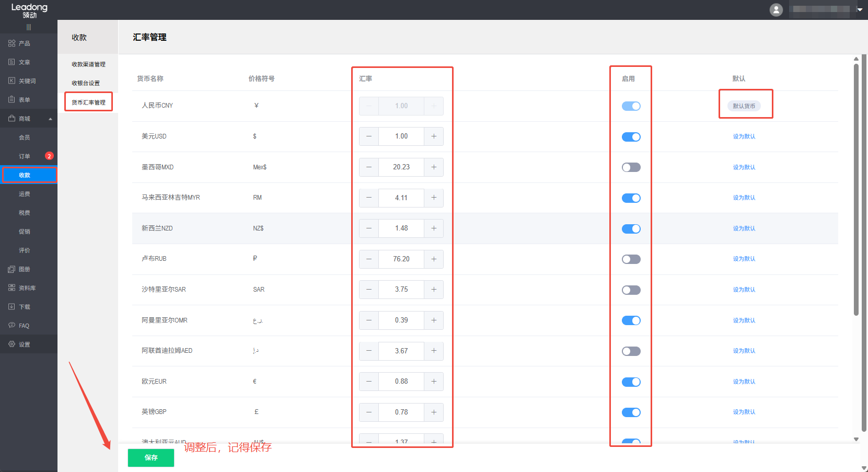Open the 表单 forms sidebar icon
Image resolution: width=868 pixels, height=472 pixels.
[x=11, y=99]
